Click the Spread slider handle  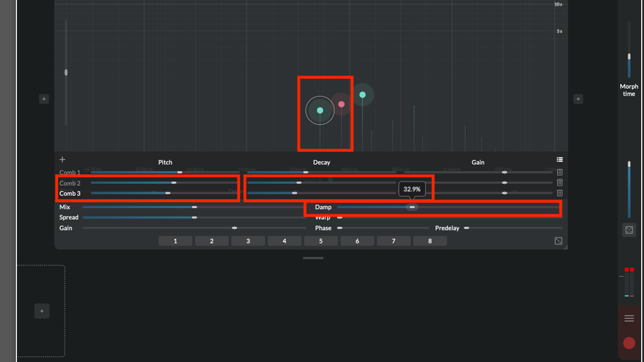point(195,218)
